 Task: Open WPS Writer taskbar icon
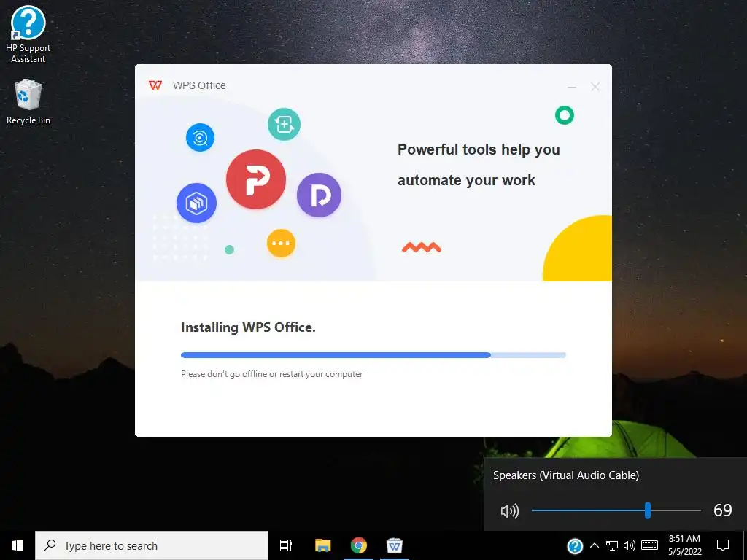click(395, 545)
